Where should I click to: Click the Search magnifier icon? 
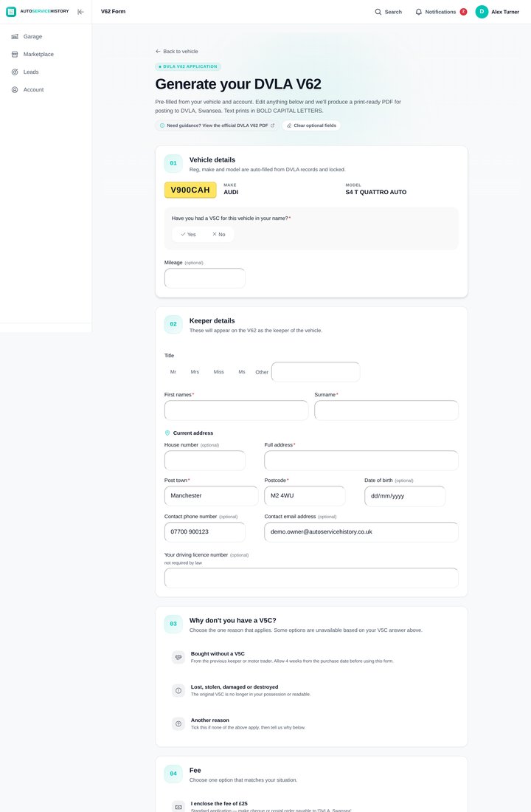coord(378,11)
